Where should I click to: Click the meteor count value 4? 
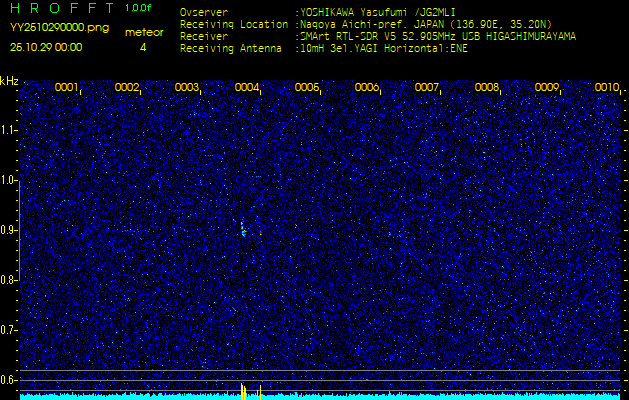(x=143, y=47)
